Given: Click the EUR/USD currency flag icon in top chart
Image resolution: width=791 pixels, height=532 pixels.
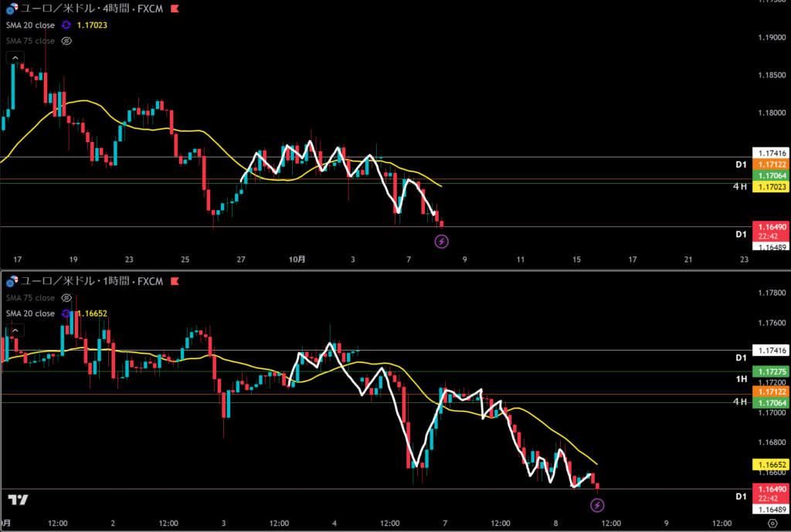Looking at the screenshot, I should pyautogui.click(x=10, y=9).
